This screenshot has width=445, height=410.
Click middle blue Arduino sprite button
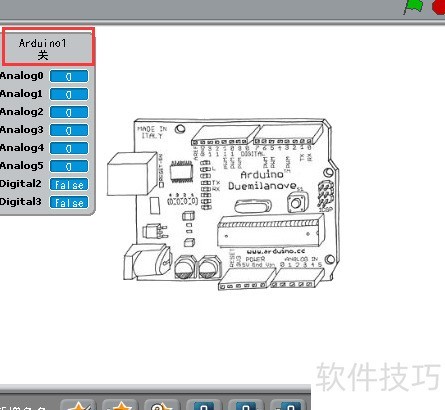(x=245, y=405)
